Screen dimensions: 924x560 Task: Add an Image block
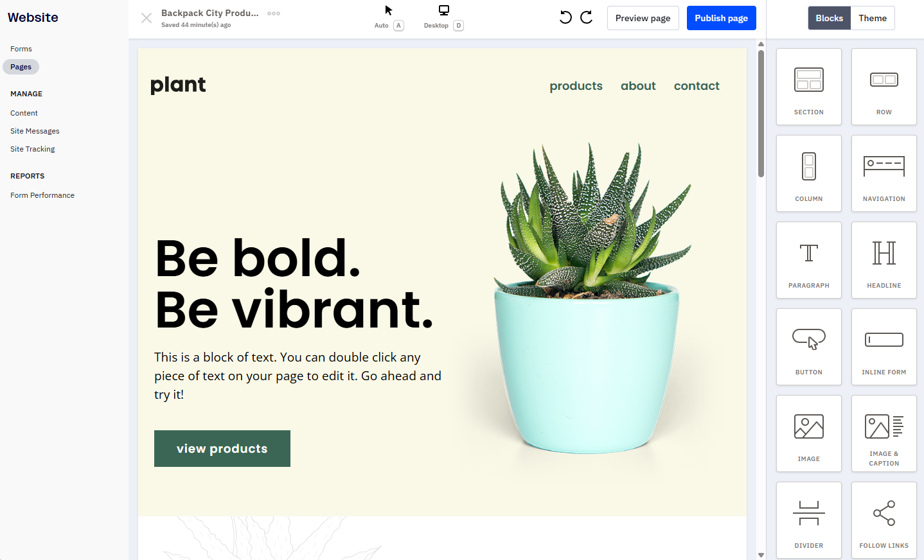click(808, 433)
